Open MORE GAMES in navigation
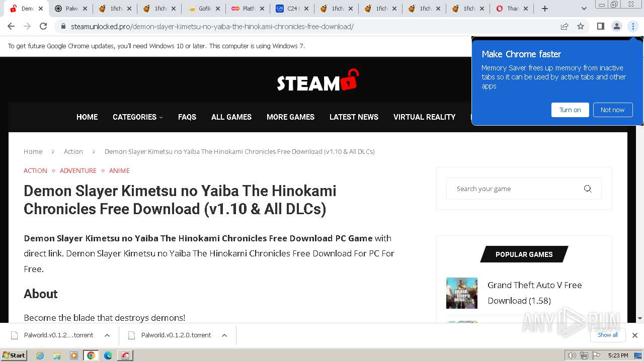This screenshot has height=362, width=644. pos(290,117)
